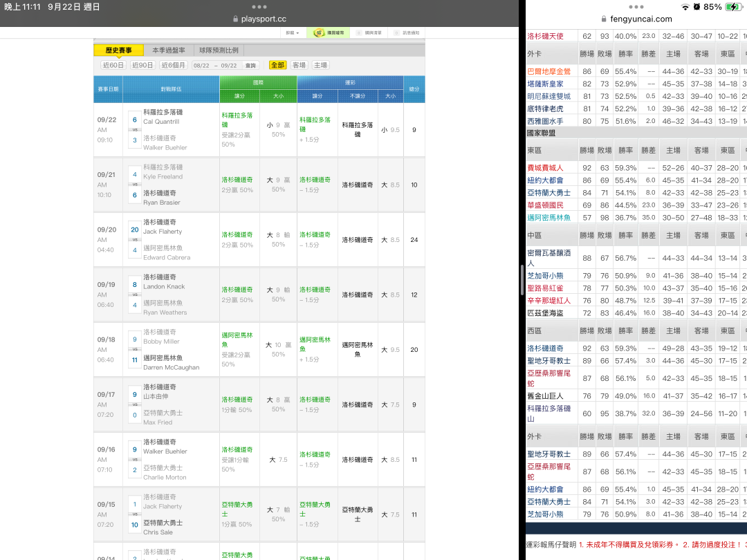The image size is (747, 560).
Task: Click the 查詢 search button
Action: (x=250, y=66)
